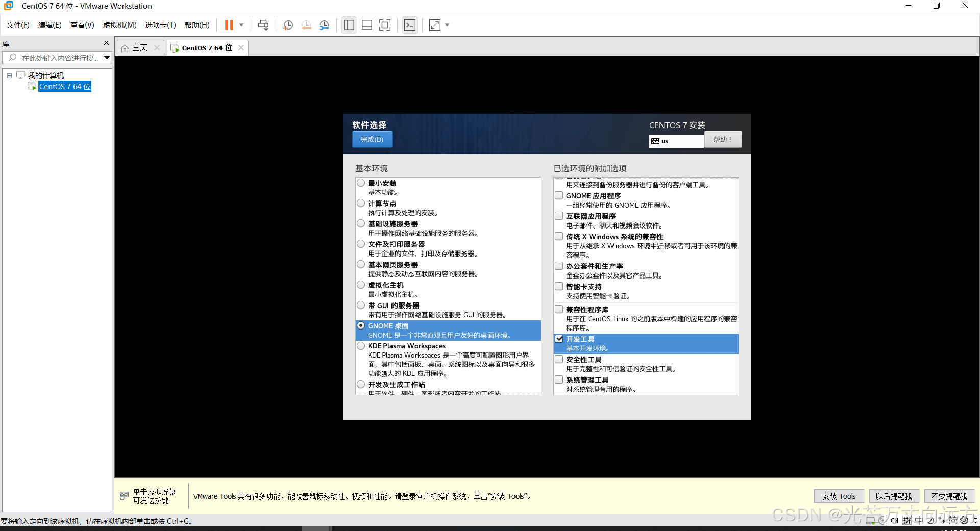Click the 不要提醒我 button
Screen dimensions: 980x531
(949, 496)
